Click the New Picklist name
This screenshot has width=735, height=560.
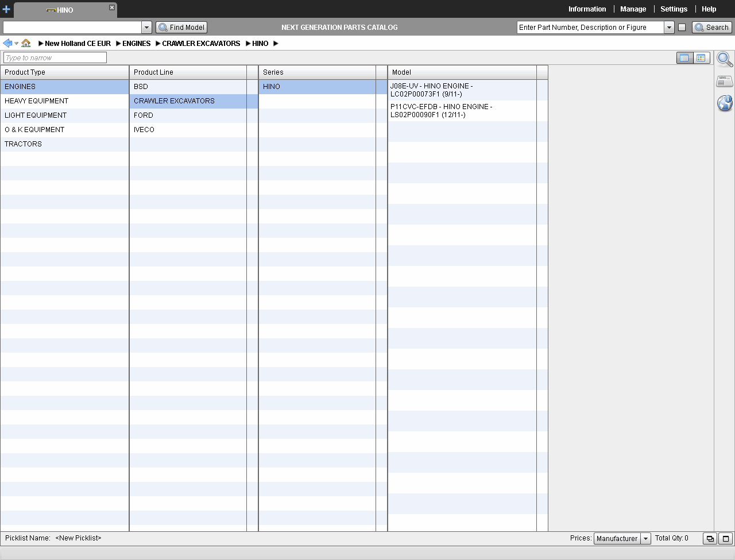point(78,538)
